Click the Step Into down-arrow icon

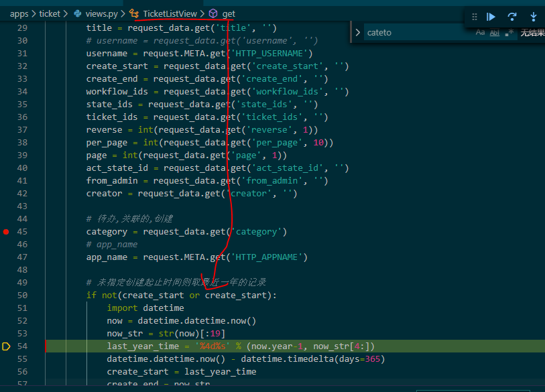[534, 17]
